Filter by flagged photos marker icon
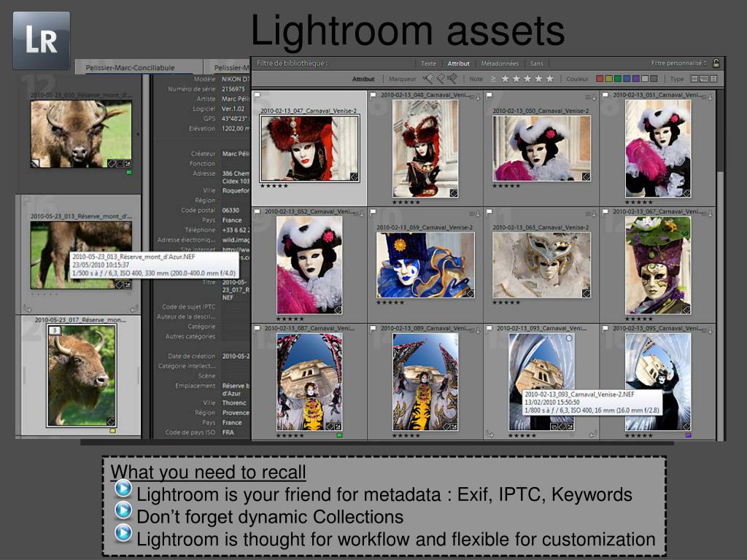This screenshot has height=560, width=747. 428,79
